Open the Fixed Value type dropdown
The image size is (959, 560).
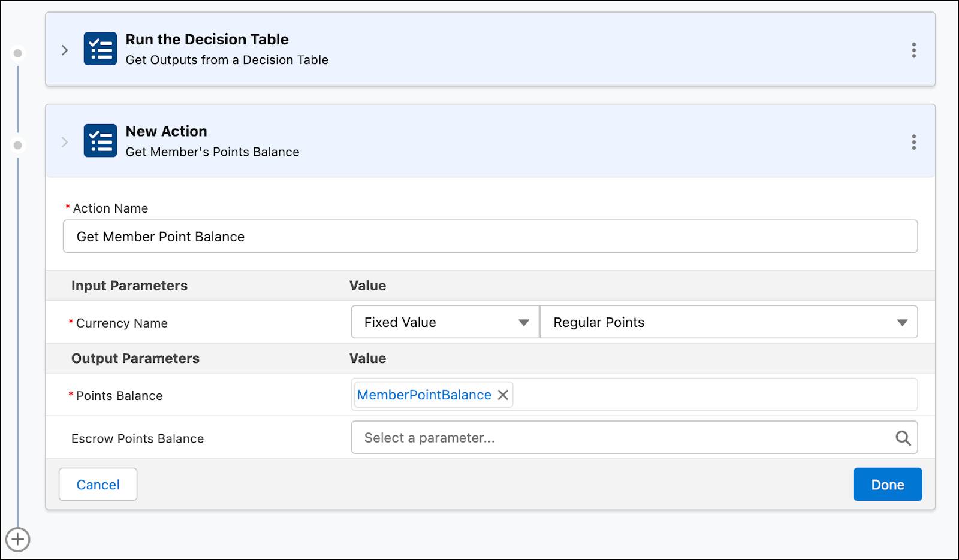[x=445, y=322]
